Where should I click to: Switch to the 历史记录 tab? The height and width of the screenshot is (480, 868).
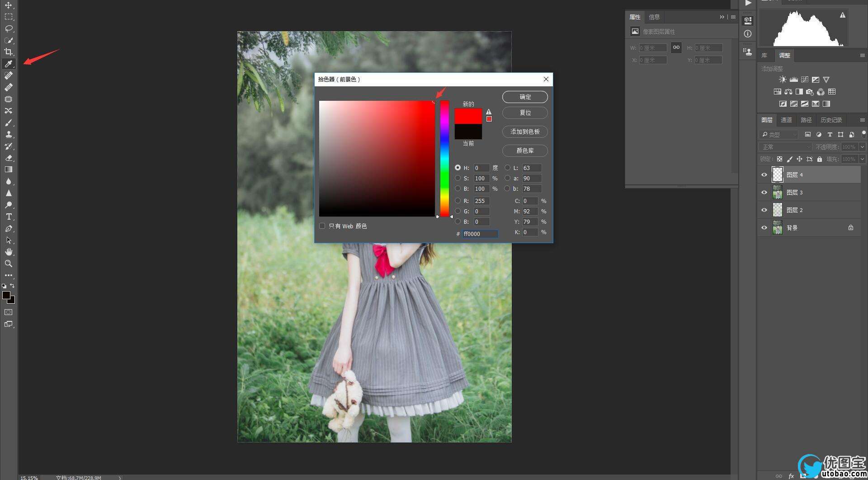coord(831,120)
